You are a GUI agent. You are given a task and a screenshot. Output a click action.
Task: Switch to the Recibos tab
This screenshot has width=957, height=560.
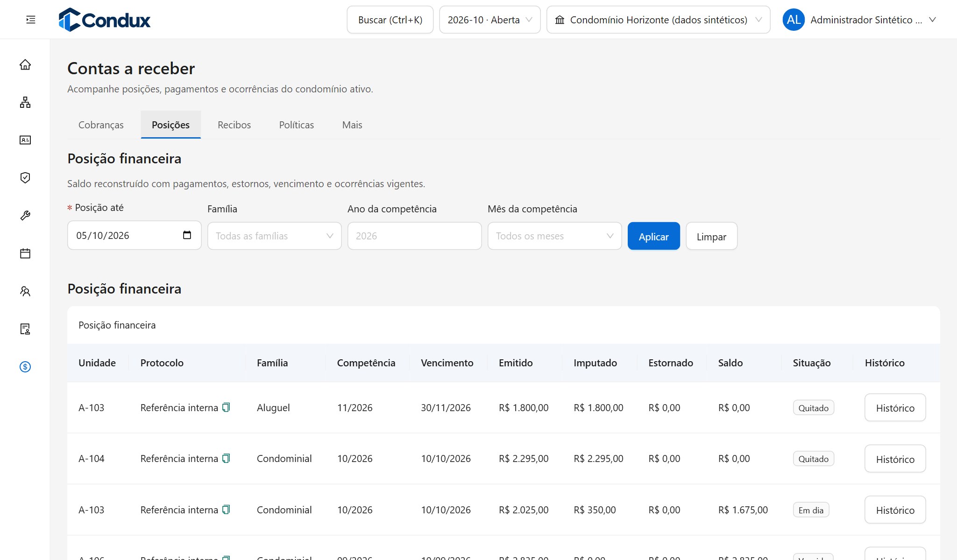pyautogui.click(x=234, y=125)
